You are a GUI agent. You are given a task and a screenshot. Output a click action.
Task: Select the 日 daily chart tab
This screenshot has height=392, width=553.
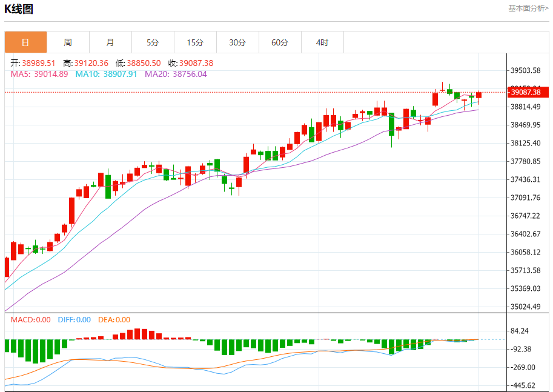coord(26,42)
